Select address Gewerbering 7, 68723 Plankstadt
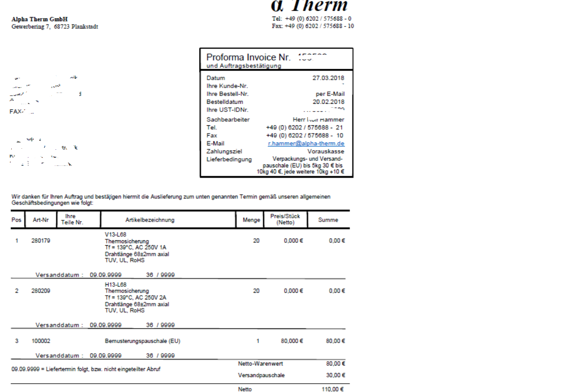The width and height of the screenshot is (564, 392). (55, 26)
